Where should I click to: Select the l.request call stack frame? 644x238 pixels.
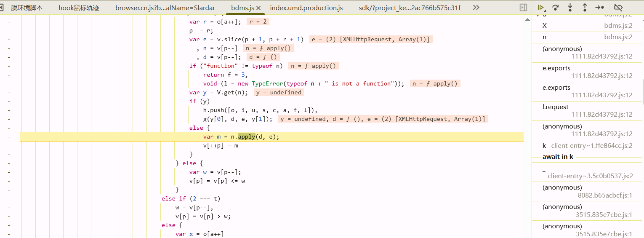(556, 107)
